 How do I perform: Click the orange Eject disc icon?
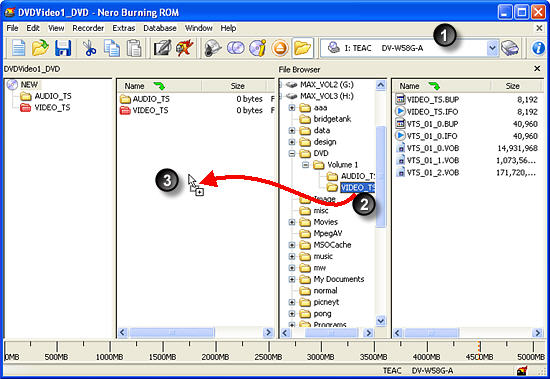coord(280,48)
